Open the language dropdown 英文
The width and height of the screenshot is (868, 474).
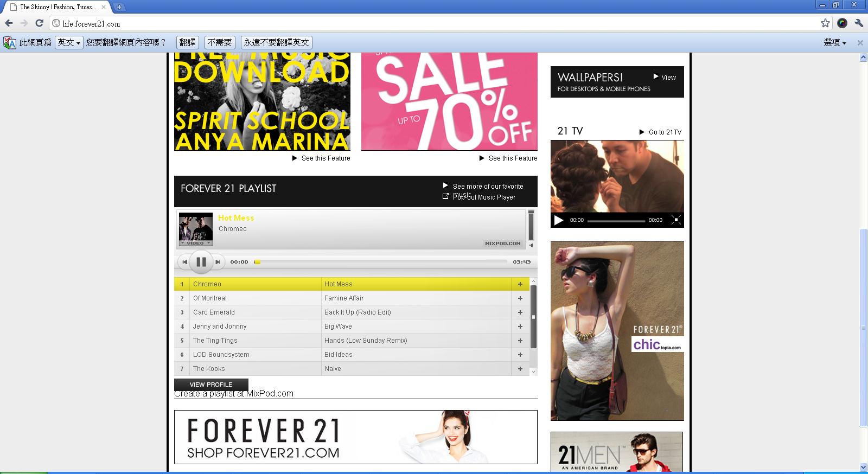[69, 42]
